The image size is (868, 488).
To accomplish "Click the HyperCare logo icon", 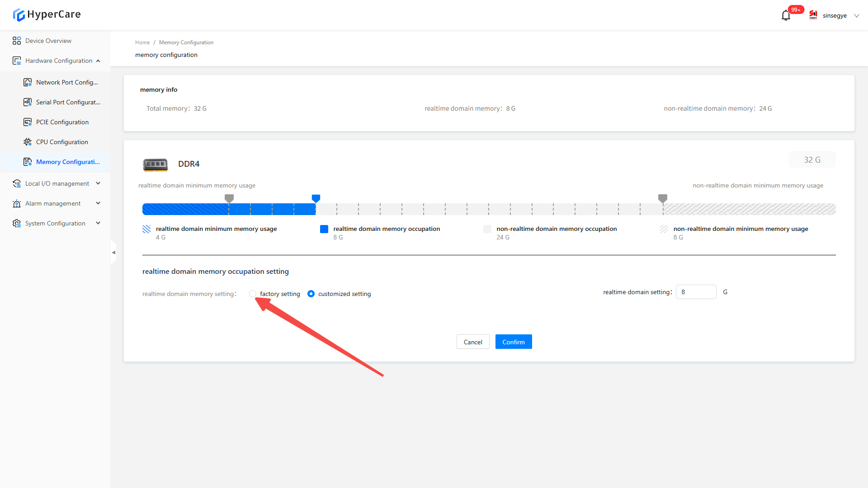I will 19,15.
